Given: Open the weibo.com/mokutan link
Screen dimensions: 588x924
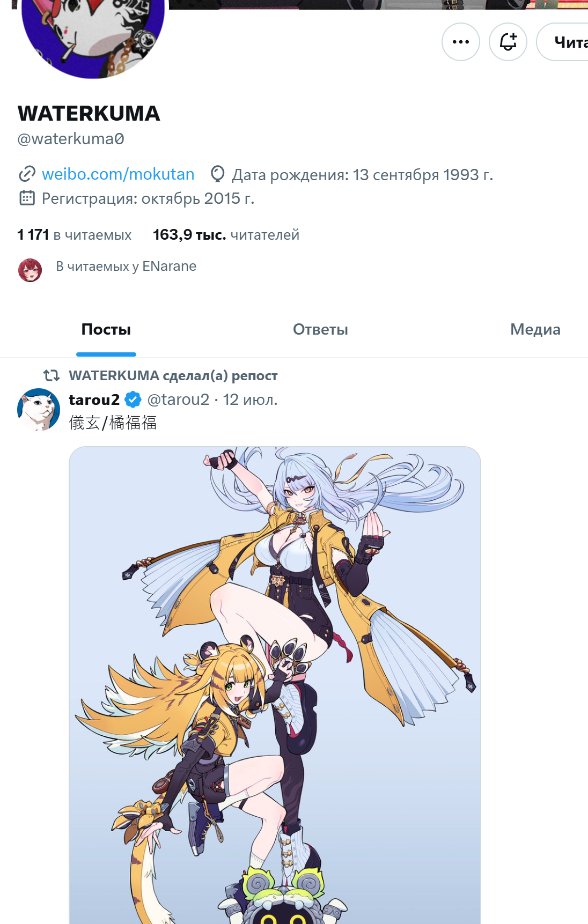Looking at the screenshot, I should (x=118, y=174).
